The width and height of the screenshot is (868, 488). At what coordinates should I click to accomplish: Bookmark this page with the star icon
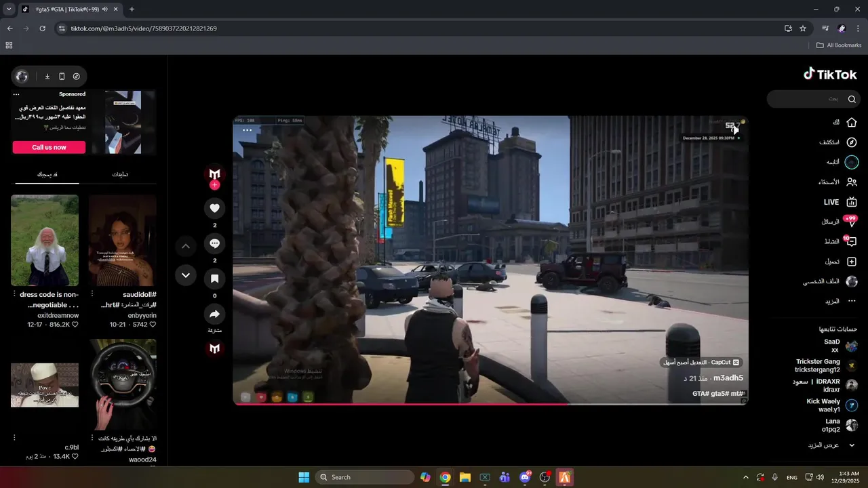pyautogui.click(x=803, y=28)
